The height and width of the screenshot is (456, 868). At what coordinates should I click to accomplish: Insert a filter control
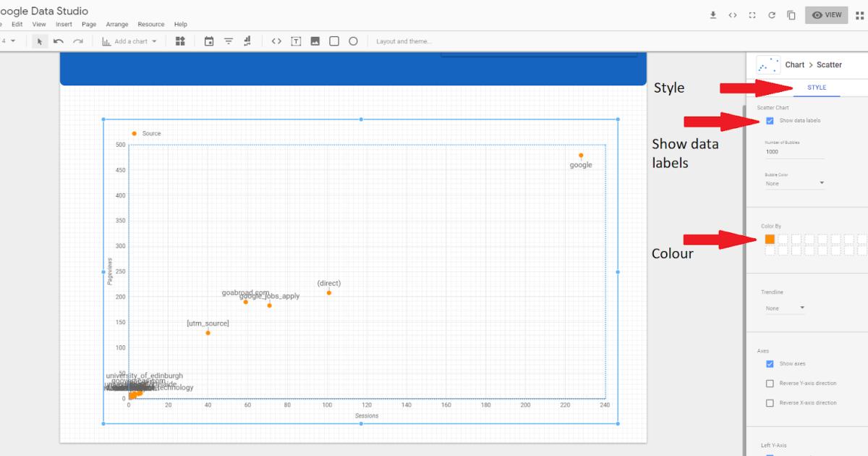228,41
